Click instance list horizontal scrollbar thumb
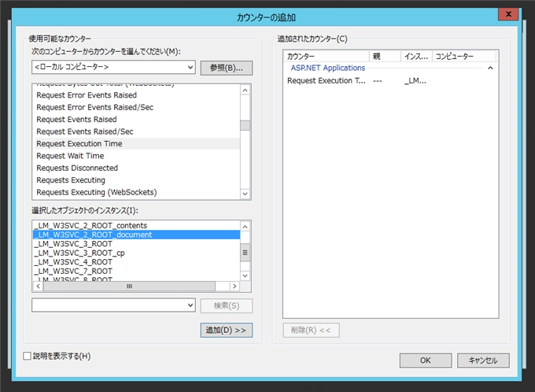 [129, 287]
